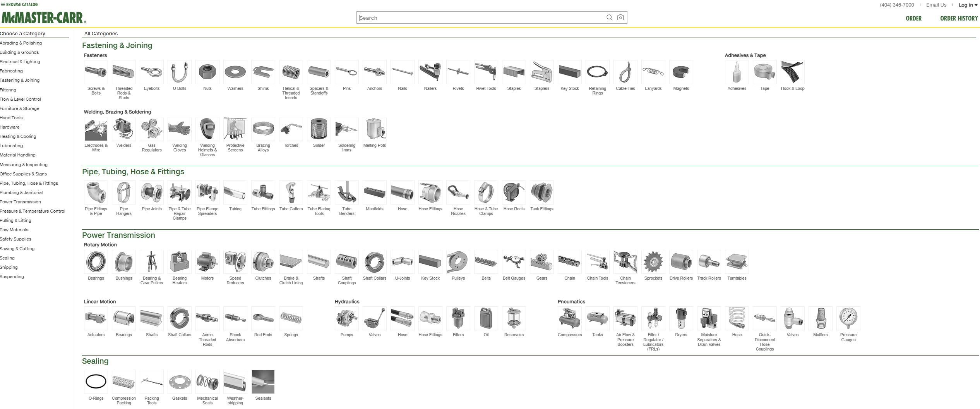Viewport: 980px width, 409px height.
Task: Choose the Washers icon under Fasteners
Action: pyautogui.click(x=235, y=72)
